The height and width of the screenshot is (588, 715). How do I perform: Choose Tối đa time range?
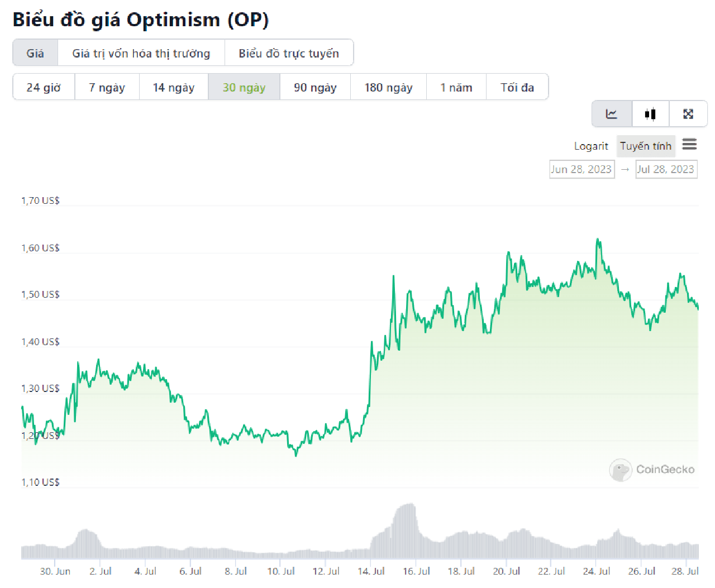pyautogui.click(x=517, y=87)
